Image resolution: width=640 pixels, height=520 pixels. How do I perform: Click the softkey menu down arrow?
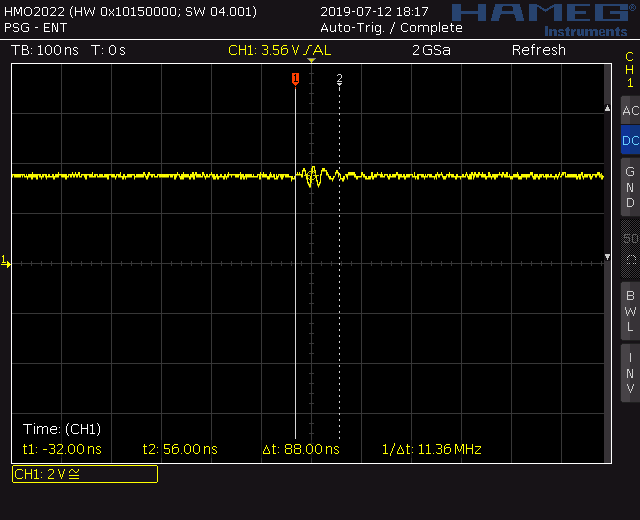coord(607,257)
